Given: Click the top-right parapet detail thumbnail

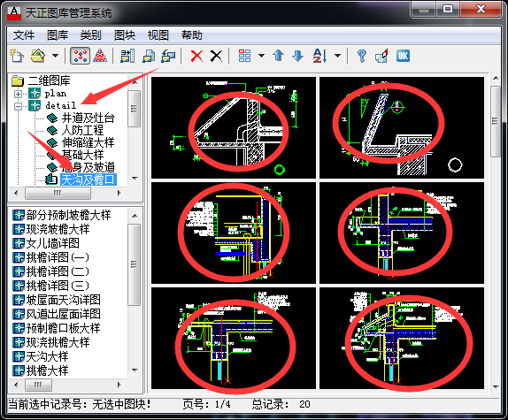Looking at the screenshot, I should (402, 127).
